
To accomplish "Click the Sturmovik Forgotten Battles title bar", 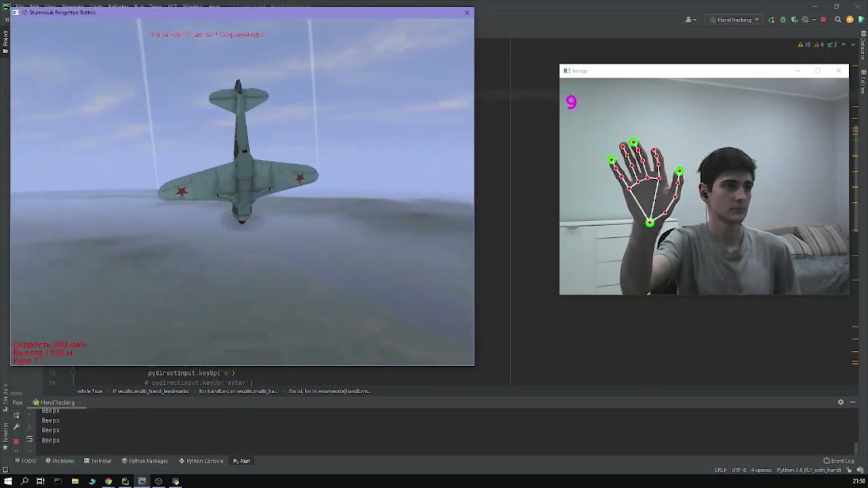I will [242, 12].
